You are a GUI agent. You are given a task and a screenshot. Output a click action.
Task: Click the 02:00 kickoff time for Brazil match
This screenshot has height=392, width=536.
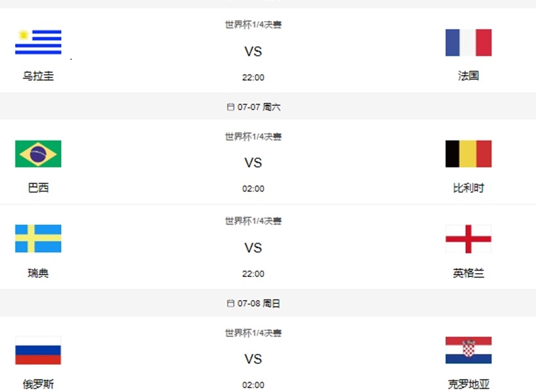(254, 188)
